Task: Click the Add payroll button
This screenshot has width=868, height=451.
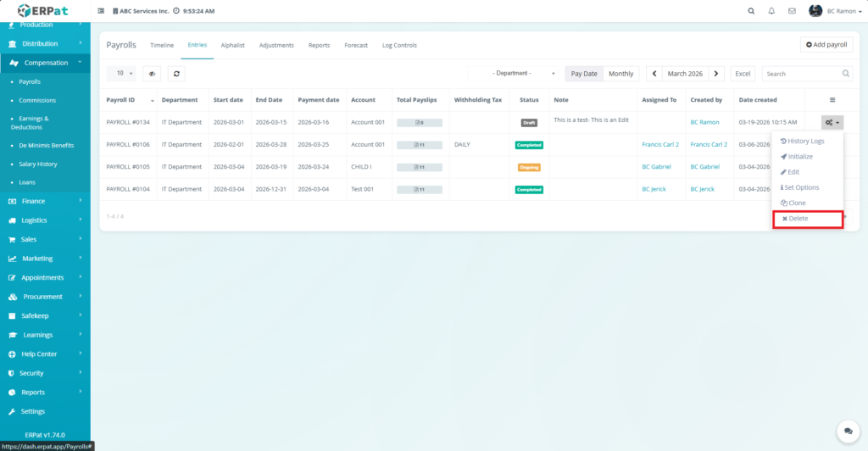Action: coord(826,44)
